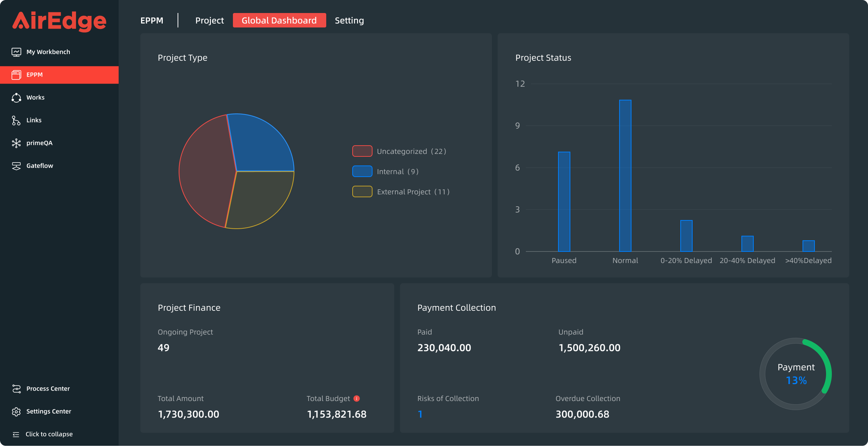This screenshot has width=868, height=448.
Task: Open the Setting tab
Action: click(349, 21)
